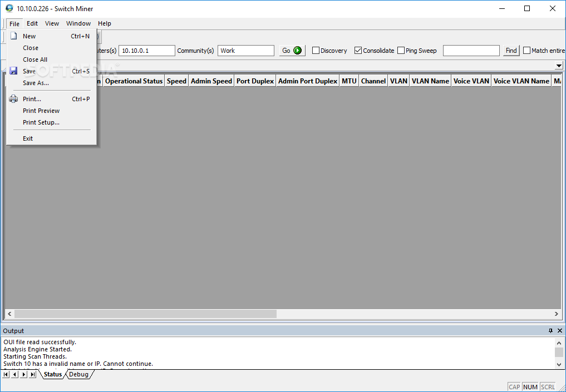The width and height of the screenshot is (566, 392).
Task: Click the Output panel vertical scrollbar thumb
Action: (559, 353)
